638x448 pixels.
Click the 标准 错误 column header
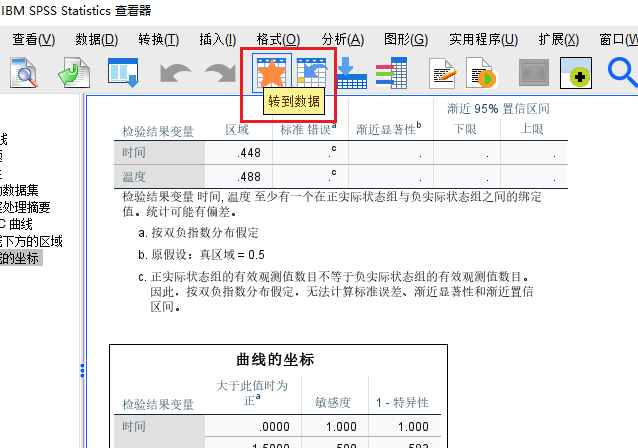[308, 129]
